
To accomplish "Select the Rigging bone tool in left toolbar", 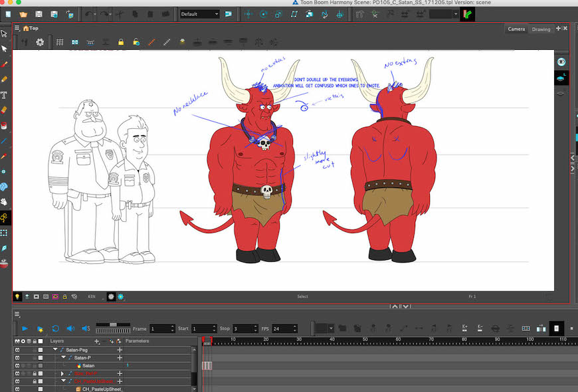I will coord(4,217).
